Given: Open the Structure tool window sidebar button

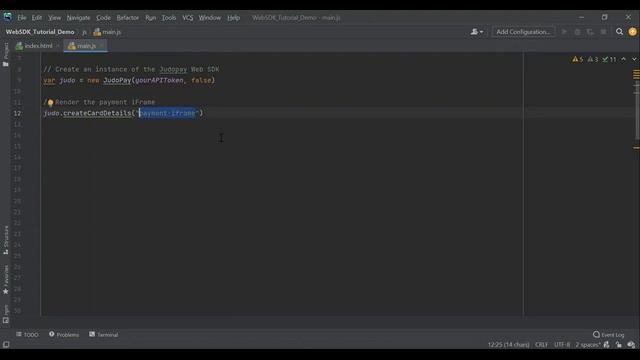Looking at the screenshot, I should point(6,240).
